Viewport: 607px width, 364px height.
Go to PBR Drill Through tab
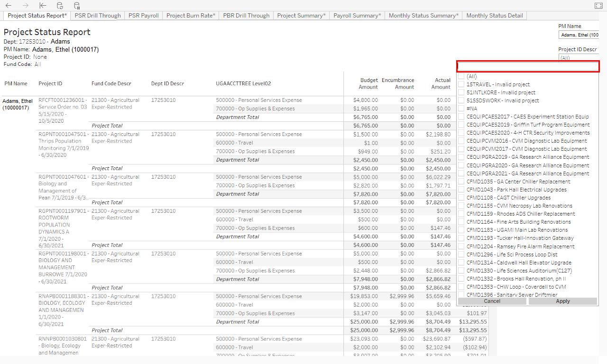click(x=246, y=16)
